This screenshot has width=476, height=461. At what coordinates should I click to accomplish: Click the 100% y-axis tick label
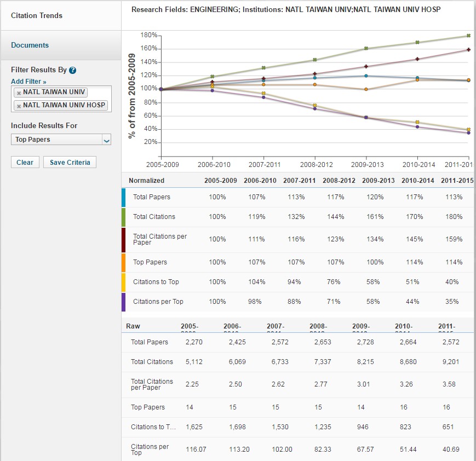(x=148, y=88)
